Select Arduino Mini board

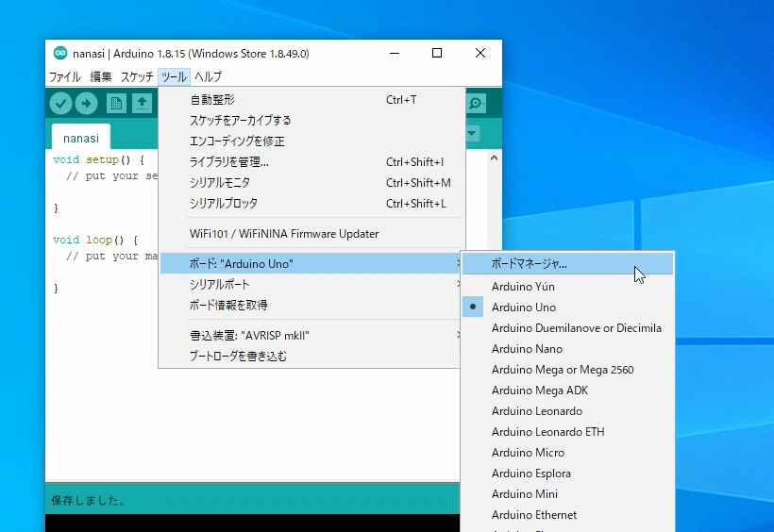[x=567, y=494]
